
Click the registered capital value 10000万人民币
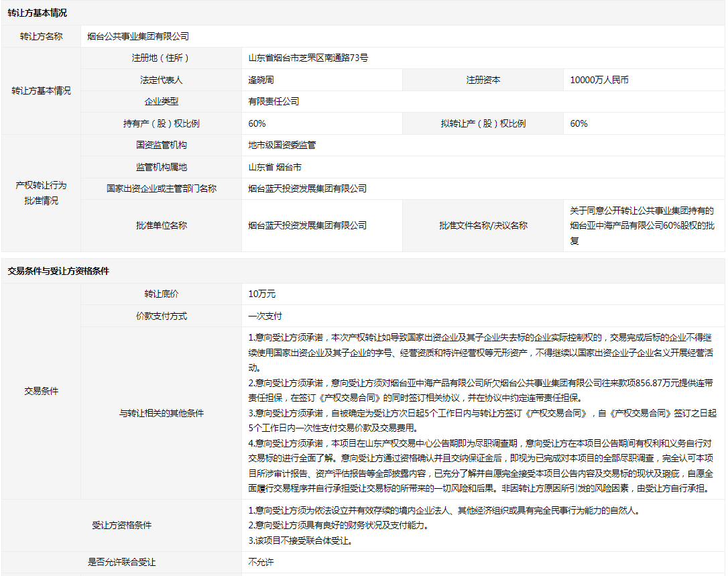[599, 80]
